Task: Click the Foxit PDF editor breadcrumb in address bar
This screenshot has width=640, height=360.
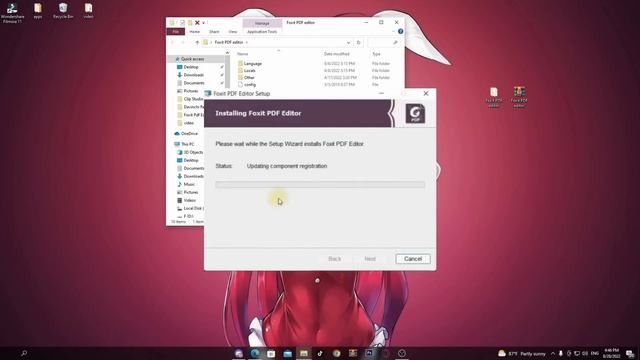Action: [229, 42]
